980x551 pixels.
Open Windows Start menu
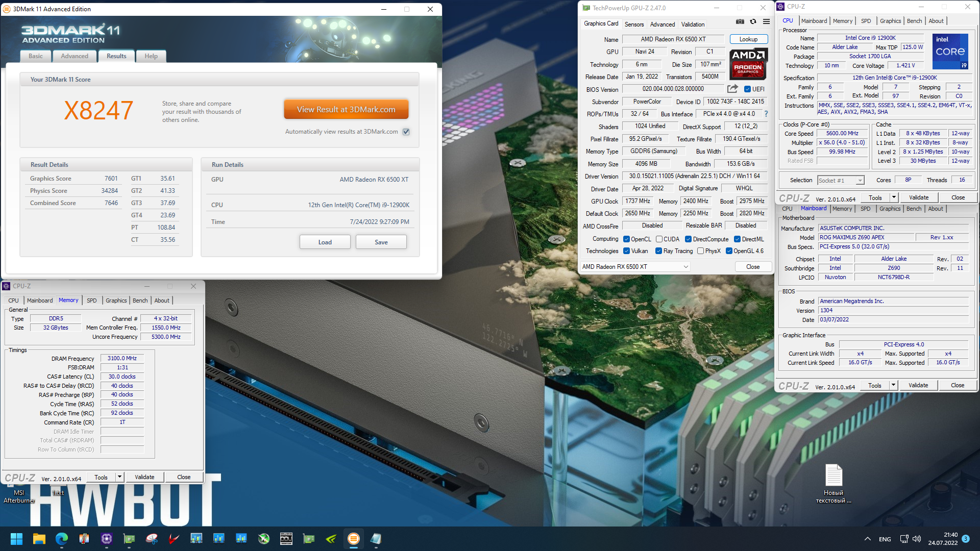tap(16, 539)
